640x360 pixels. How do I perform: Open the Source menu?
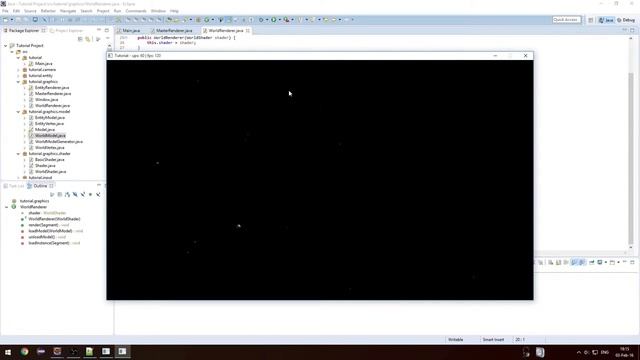[30, 11]
